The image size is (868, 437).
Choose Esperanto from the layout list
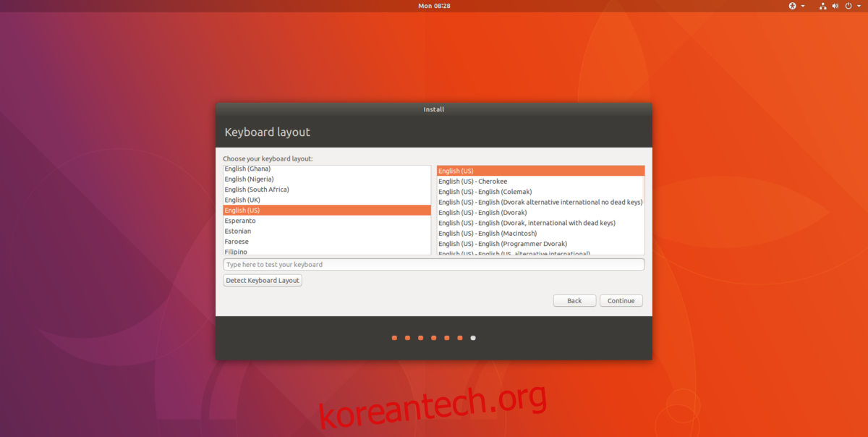pyautogui.click(x=240, y=221)
